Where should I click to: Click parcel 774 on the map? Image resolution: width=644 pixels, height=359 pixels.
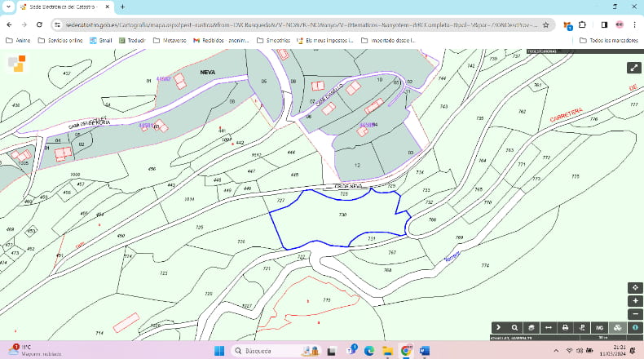tap(485, 266)
